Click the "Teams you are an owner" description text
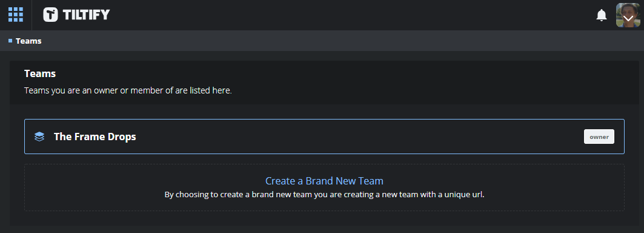The image size is (644, 233). [128, 90]
